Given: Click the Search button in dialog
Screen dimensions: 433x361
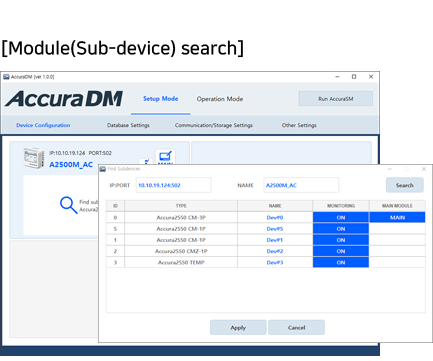Looking at the screenshot, I should pyautogui.click(x=405, y=185).
